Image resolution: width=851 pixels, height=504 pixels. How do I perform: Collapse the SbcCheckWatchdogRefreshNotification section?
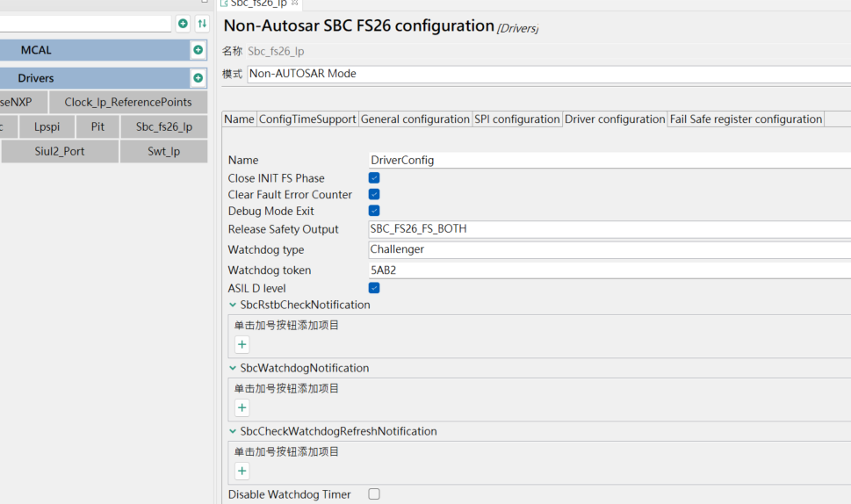(x=232, y=431)
